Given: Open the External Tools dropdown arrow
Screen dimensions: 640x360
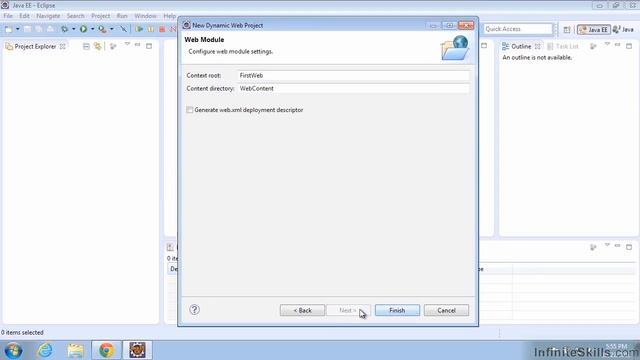Looking at the screenshot, I should click(111, 29).
